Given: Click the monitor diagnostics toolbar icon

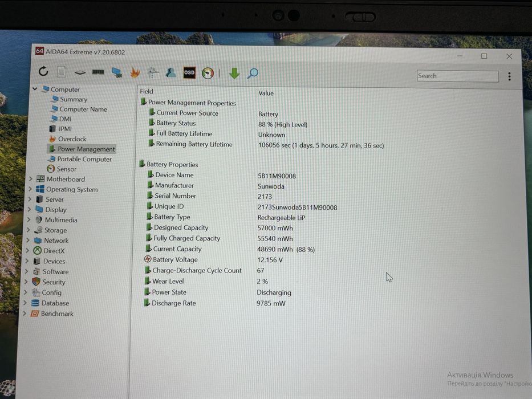Looking at the screenshot, I should [x=117, y=72].
